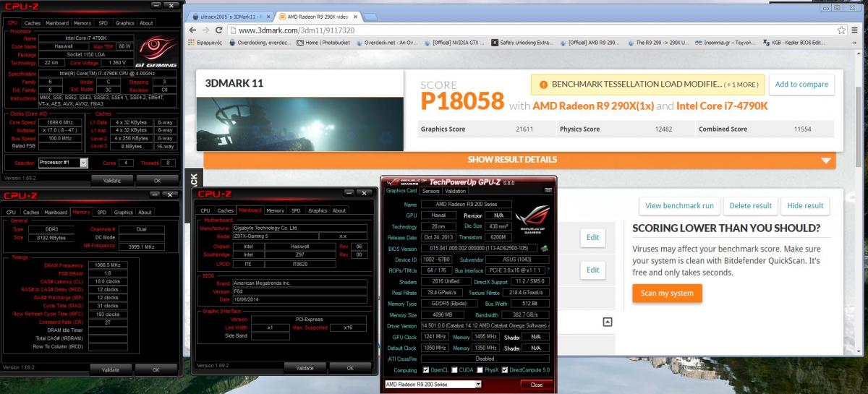Open the Processor #1 selection dropdown
The height and width of the screenshot is (394, 868).
pyautogui.click(x=84, y=163)
